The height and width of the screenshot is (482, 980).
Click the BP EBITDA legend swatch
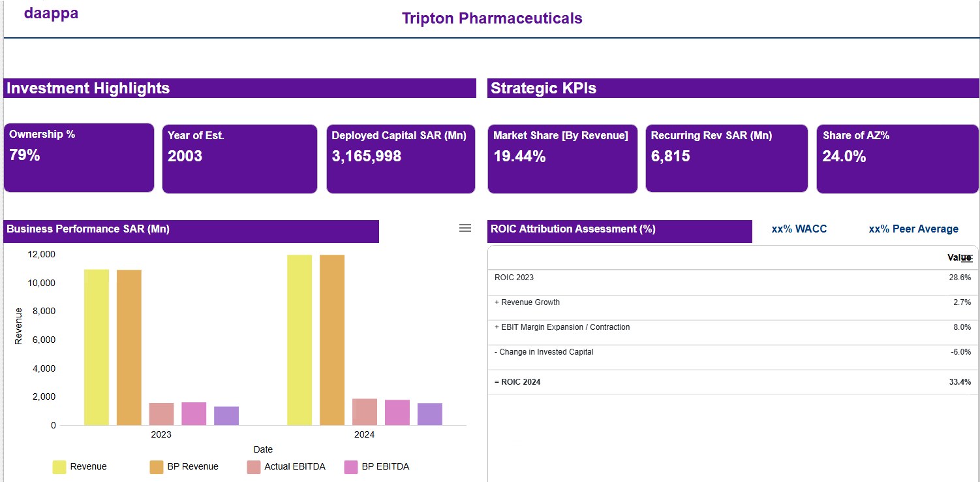pyautogui.click(x=351, y=467)
